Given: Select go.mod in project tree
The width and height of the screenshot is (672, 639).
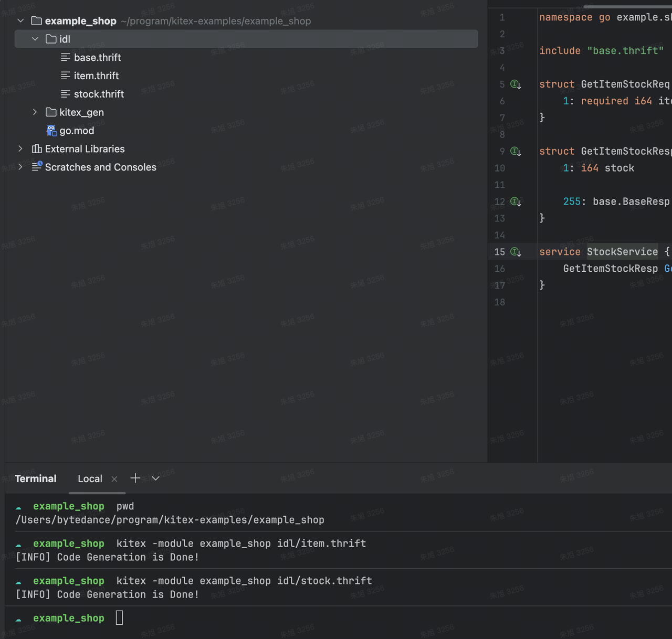Looking at the screenshot, I should click(x=77, y=131).
